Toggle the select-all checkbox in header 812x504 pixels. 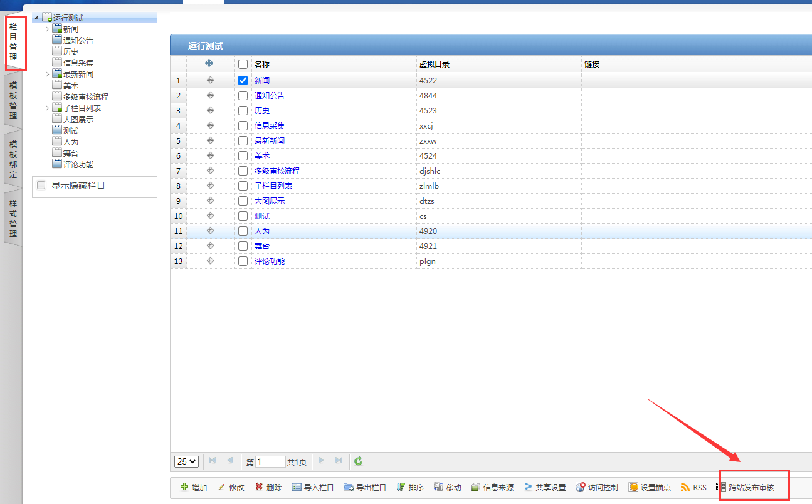(243, 64)
